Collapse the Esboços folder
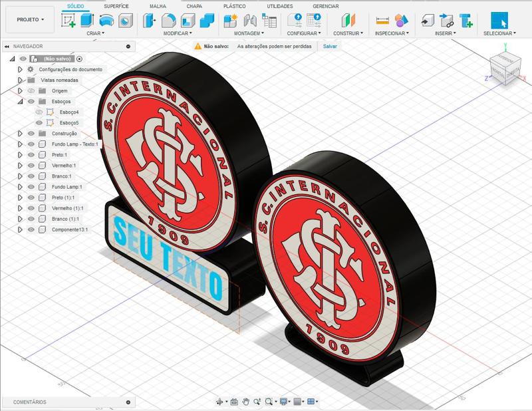Screen dimensions: 532x411 [x=21, y=102]
